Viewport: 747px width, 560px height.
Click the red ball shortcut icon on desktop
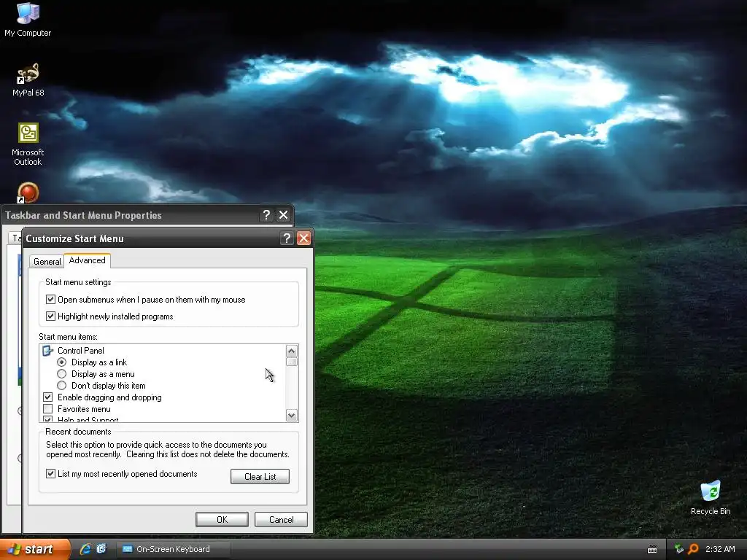(28, 192)
